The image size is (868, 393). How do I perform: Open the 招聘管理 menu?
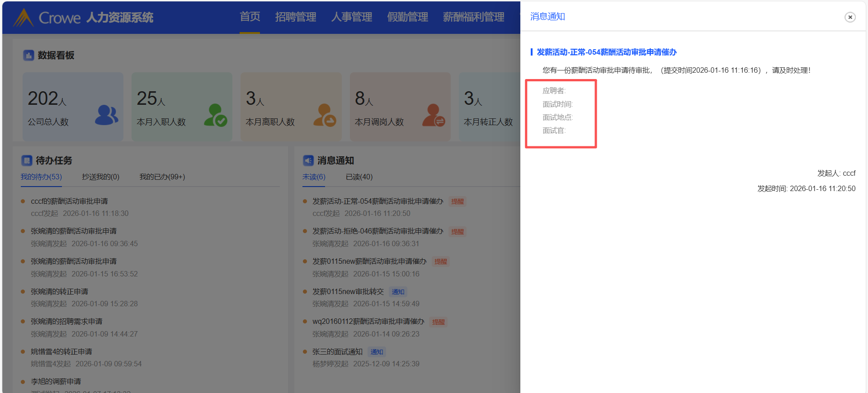click(x=296, y=17)
